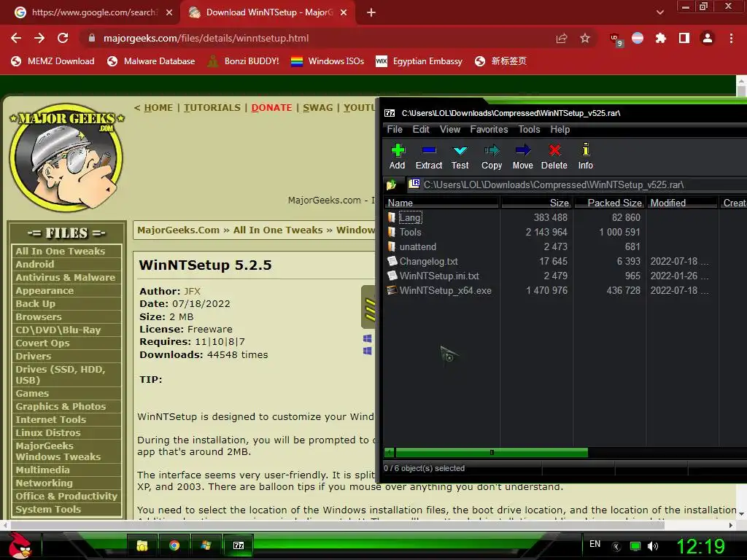Viewport: 747px width, 560px height.
Task: Open the Chrome tab search dropdown arrow
Action: pos(659,12)
